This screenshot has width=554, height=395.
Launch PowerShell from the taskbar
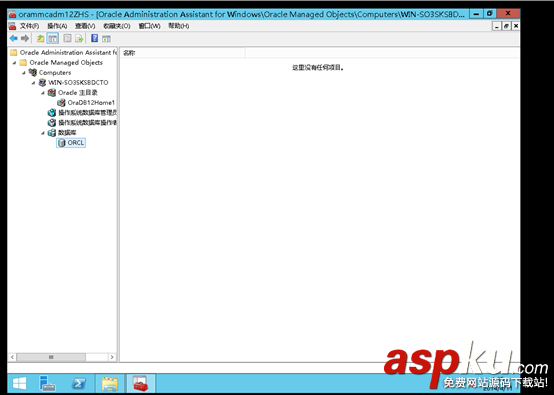coord(79,384)
